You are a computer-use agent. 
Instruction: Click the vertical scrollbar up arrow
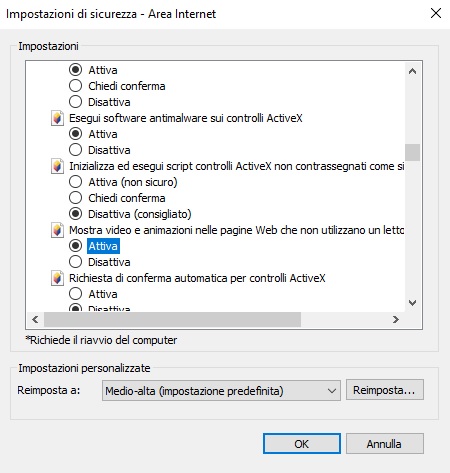pyautogui.click(x=413, y=71)
